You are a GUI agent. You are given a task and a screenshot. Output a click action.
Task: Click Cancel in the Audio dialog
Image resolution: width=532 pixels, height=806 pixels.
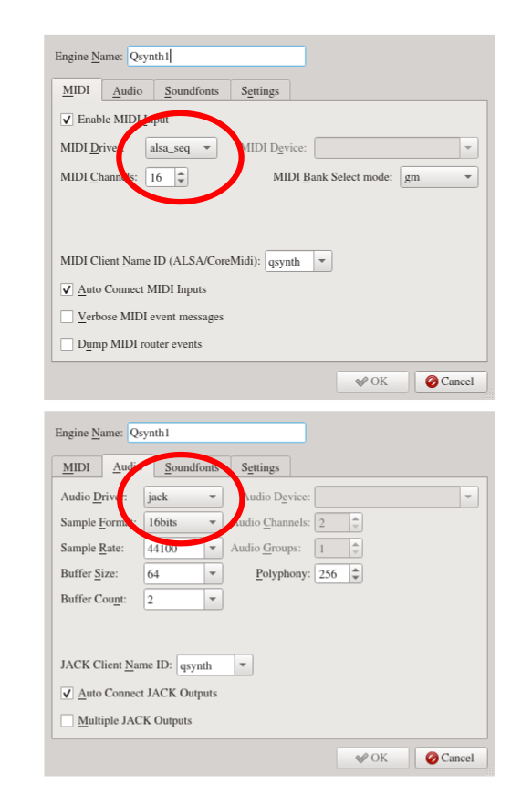point(451,758)
